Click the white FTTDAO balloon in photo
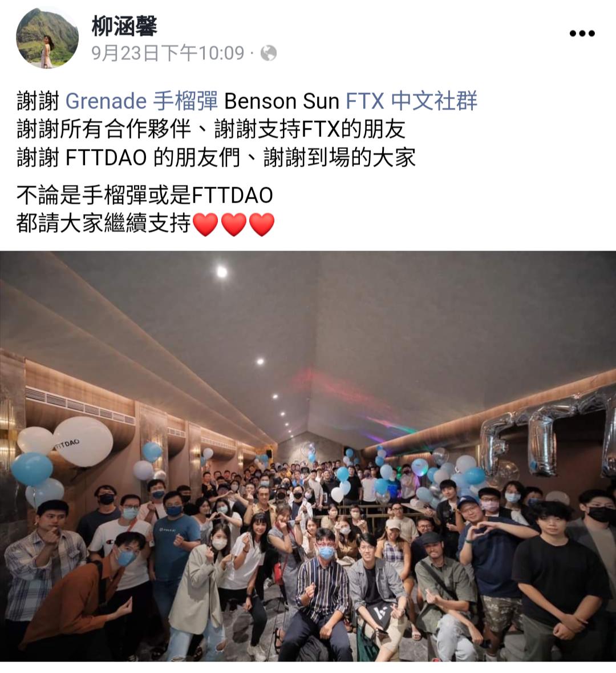 coord(83,442)
